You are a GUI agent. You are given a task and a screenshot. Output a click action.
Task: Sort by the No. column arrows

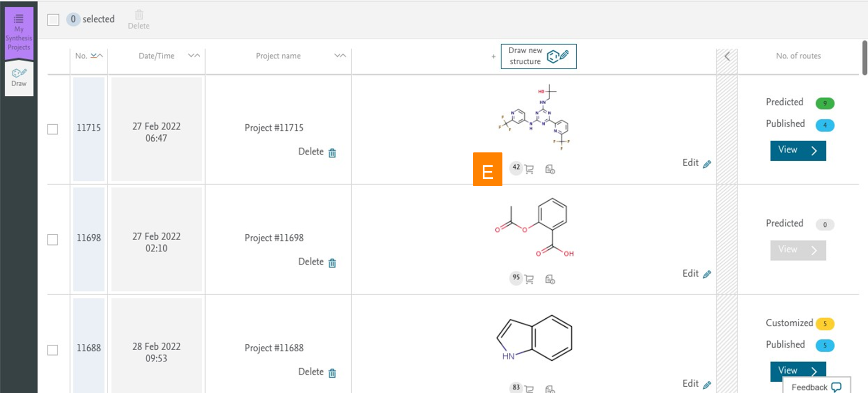coord(97,56)
